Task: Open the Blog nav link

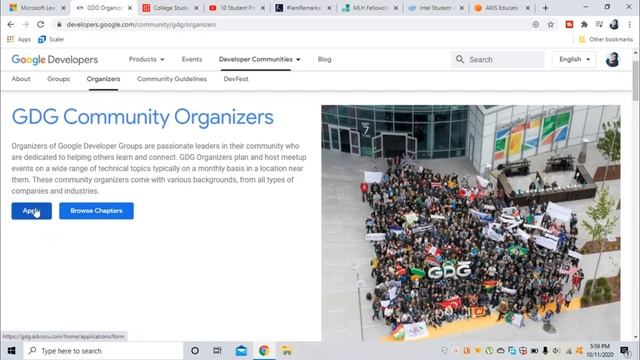Action: (x=324, y=59)
